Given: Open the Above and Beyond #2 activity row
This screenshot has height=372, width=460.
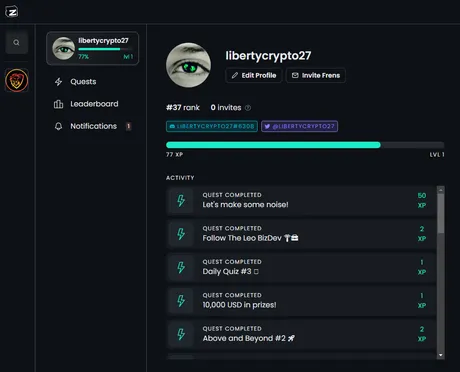Looking at the screenshot, I should (302, 334).
